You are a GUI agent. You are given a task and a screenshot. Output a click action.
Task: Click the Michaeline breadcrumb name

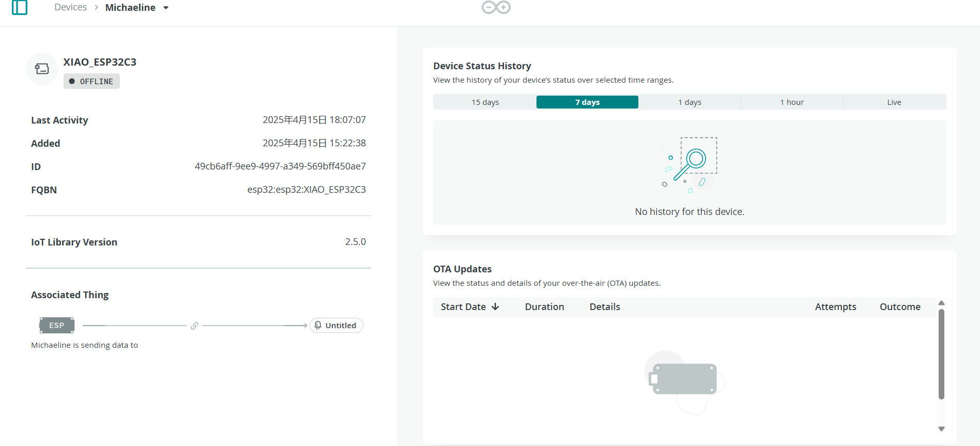click(x=130, y=7)
